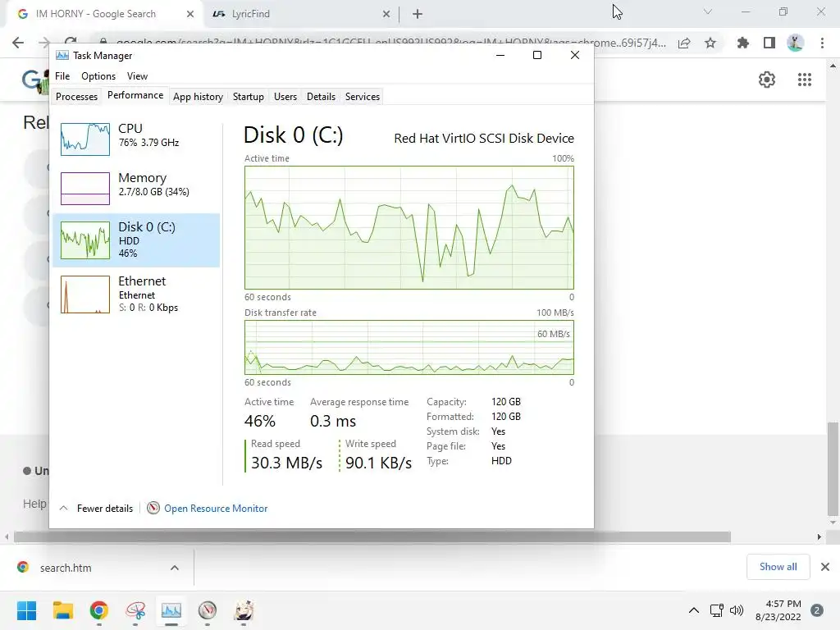Image resolution: width=840 pixels, height=630 pixels.
Task: Open File Explorer from the taskbar
Action: [63, 610]
